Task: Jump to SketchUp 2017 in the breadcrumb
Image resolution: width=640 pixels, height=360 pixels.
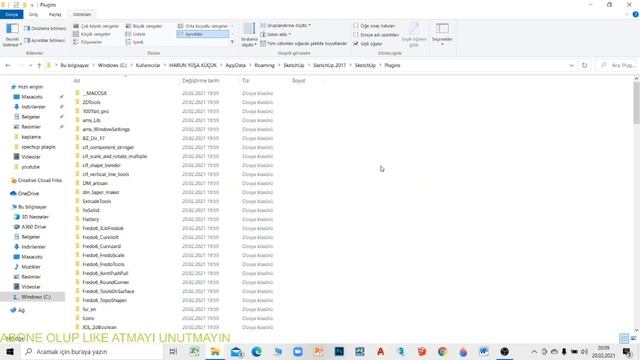Action: click(x=329, y=65)
